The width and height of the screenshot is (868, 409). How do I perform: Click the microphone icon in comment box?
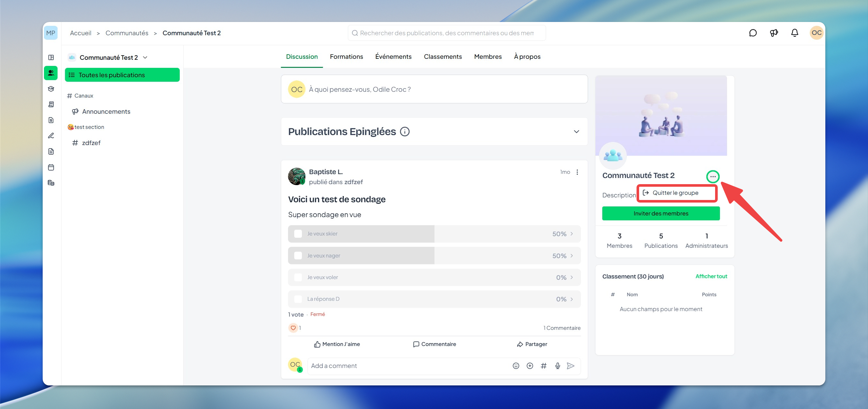(557, 366)
